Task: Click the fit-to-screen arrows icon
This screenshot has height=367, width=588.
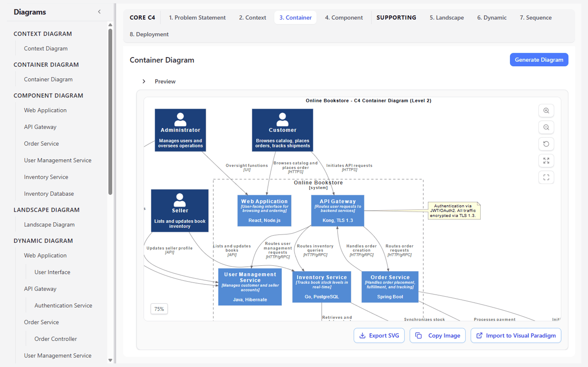Action: click(546, 161)
